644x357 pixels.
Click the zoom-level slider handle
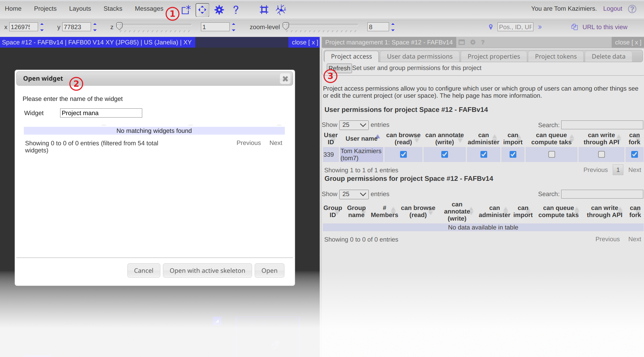coord(286,26)
